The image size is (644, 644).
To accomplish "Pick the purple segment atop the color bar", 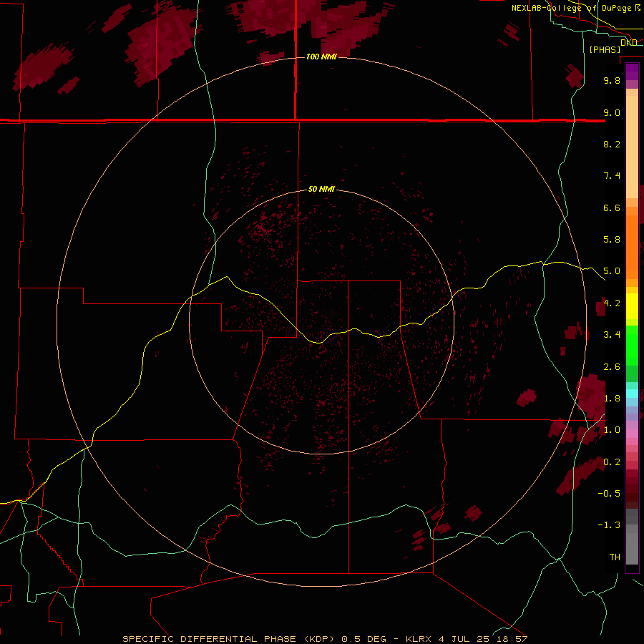I will click(x=632, y=72).
